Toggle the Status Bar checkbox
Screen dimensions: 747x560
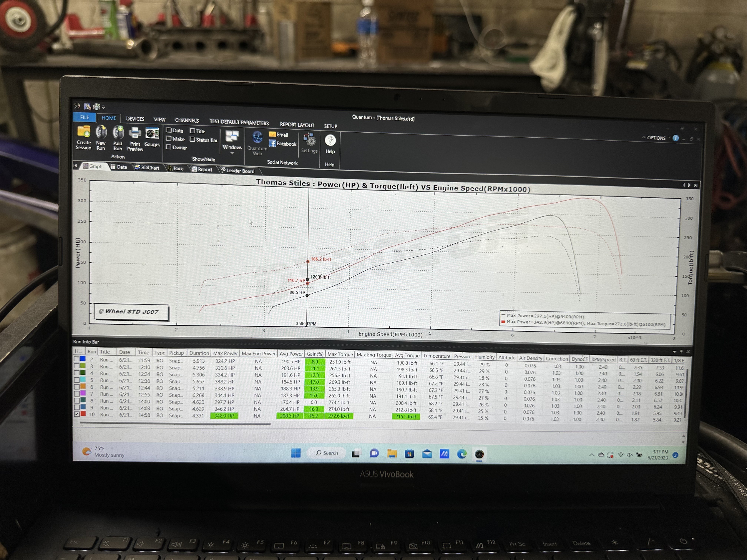click(192, 139)
